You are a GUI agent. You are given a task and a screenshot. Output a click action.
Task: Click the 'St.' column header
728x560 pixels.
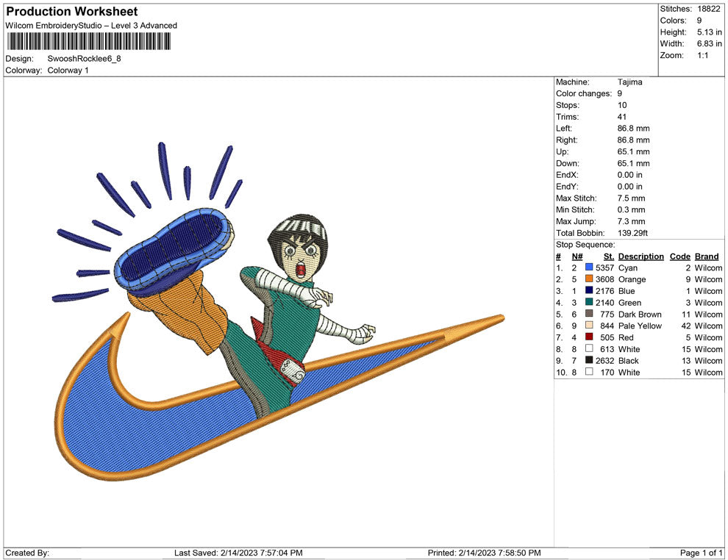pyautogui.click(x=609, y=256)
